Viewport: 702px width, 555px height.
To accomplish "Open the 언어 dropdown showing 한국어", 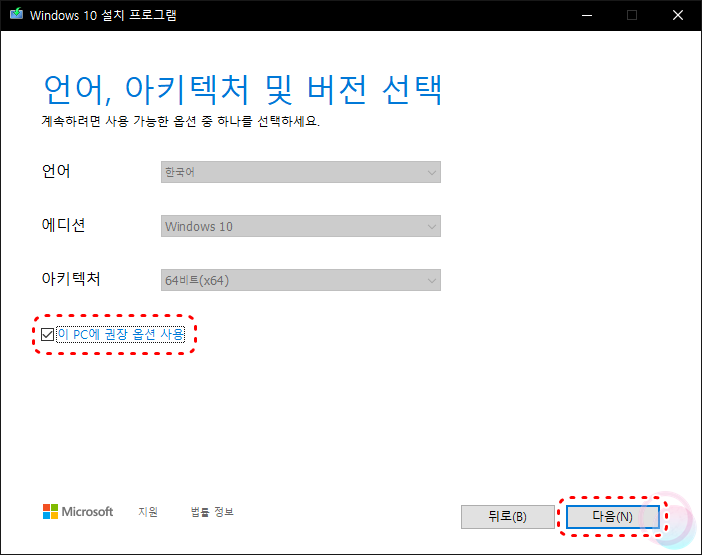I will click(x=300, y=172).
